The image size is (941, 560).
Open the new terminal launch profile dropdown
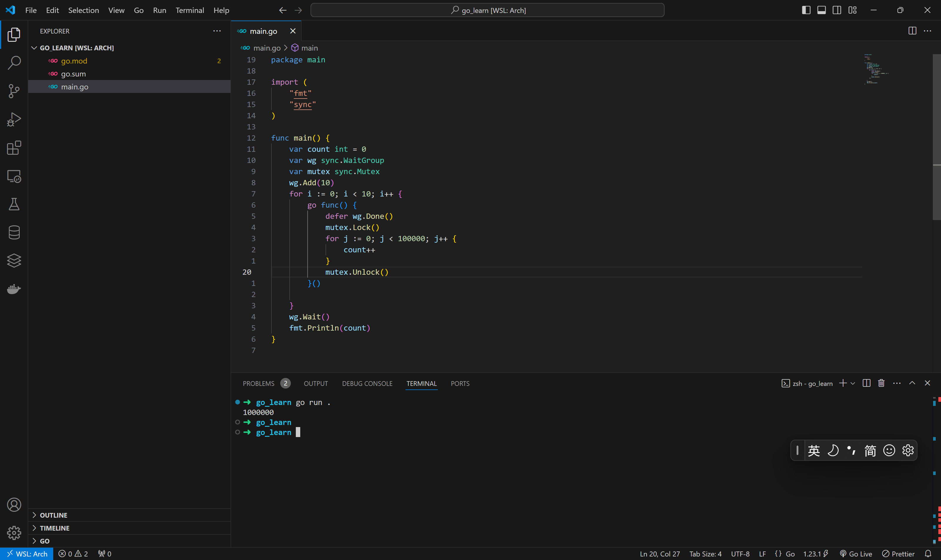[853, 384]
